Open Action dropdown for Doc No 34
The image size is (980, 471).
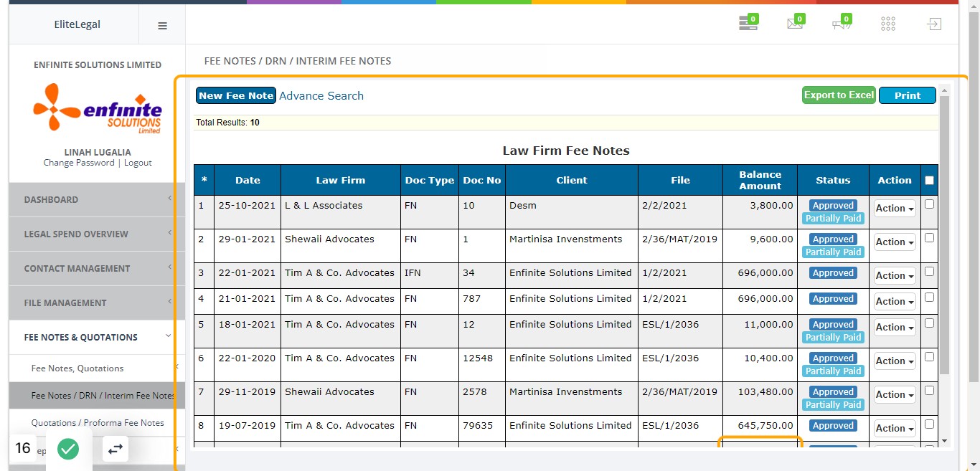point(895,276)
